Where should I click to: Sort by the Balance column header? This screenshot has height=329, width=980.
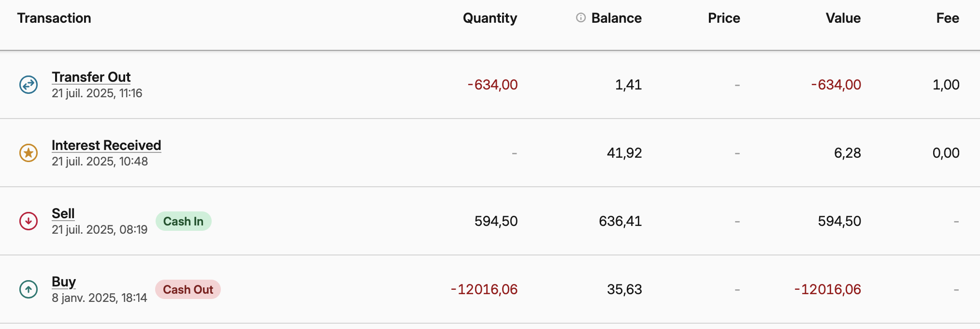[x=617, y=18]
